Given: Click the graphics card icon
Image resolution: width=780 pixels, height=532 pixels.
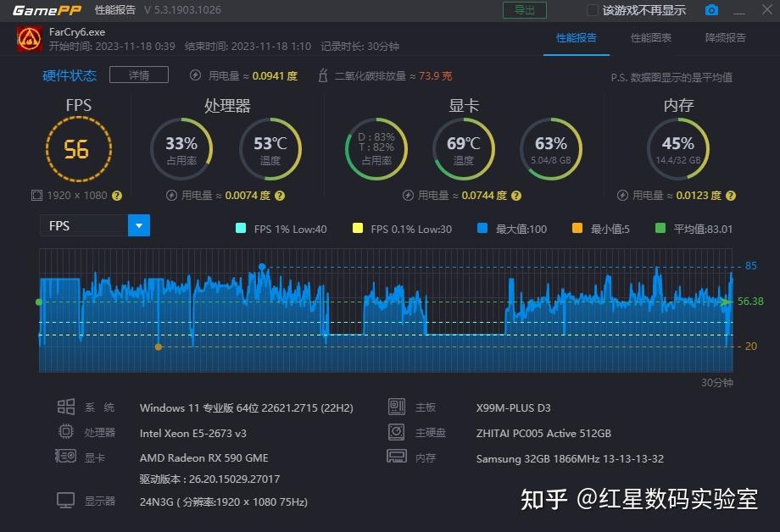Looking at the screenshot, I should pos(65,456).
